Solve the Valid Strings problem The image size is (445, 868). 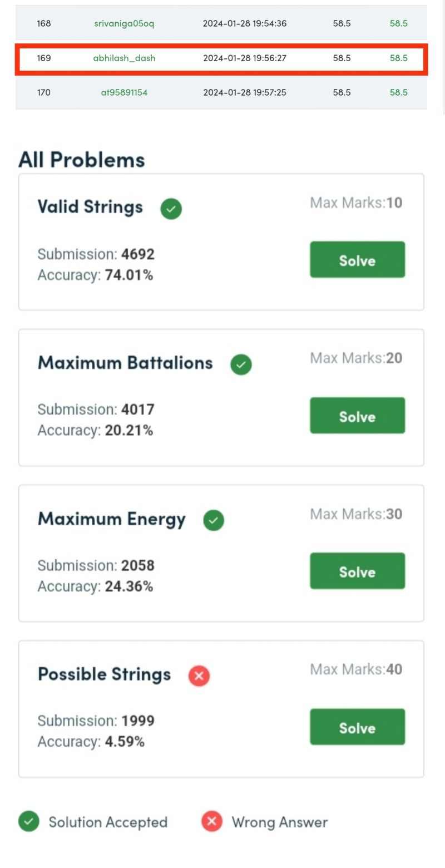click(x=357, y=260)
